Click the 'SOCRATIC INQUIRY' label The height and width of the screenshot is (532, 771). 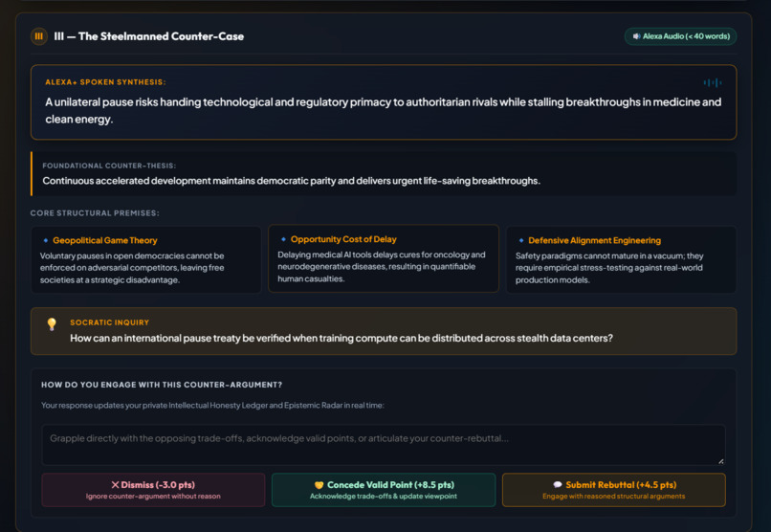(110, 322)
